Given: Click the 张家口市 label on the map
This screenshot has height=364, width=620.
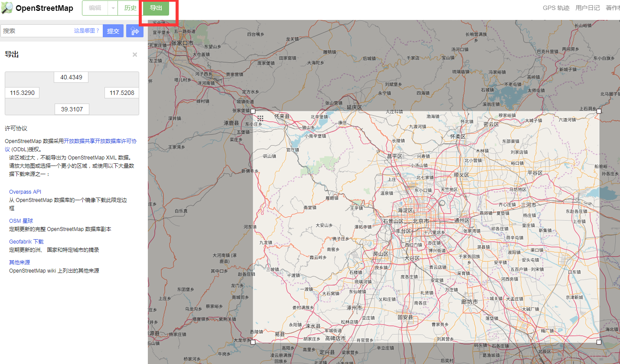Looking at the screenshot, I should pyautogui.click(x=183, y=43).
